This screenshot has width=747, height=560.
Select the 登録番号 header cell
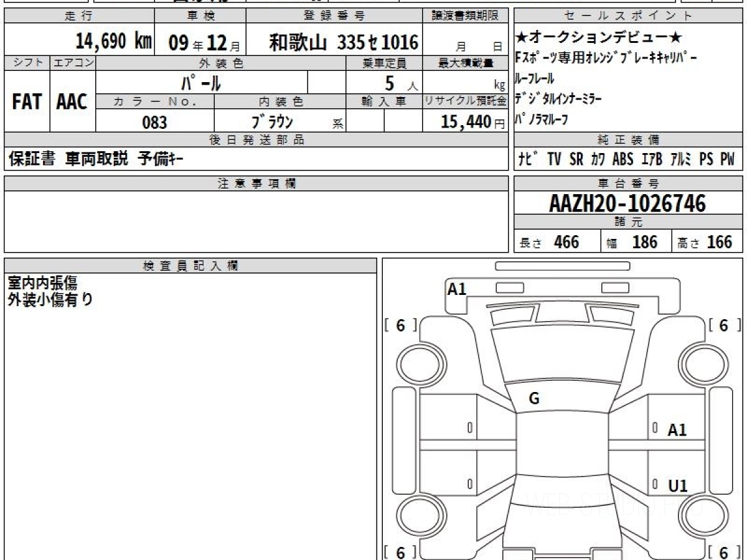[x=334, y=16]
